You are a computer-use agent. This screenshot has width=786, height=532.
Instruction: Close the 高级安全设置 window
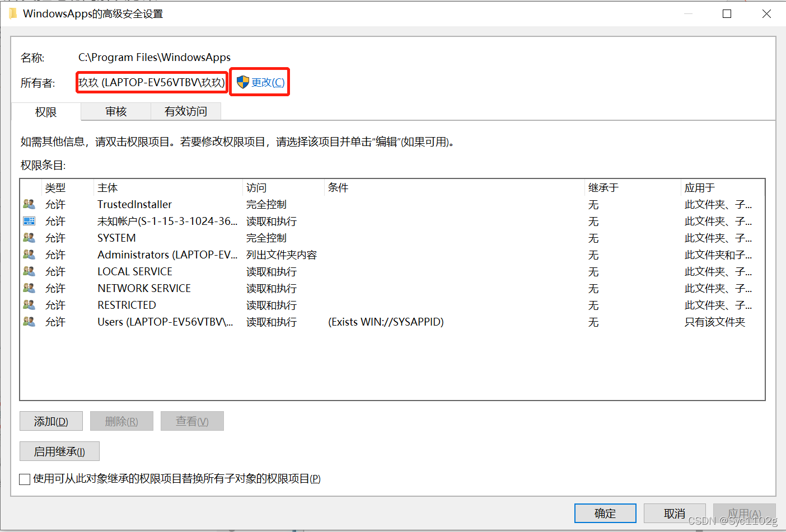click(766, 14)
